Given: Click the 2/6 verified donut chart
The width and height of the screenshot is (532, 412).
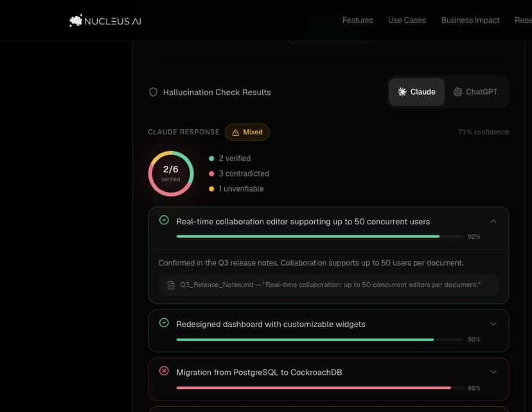Looking at the screenshot, I should click(171, 174).
